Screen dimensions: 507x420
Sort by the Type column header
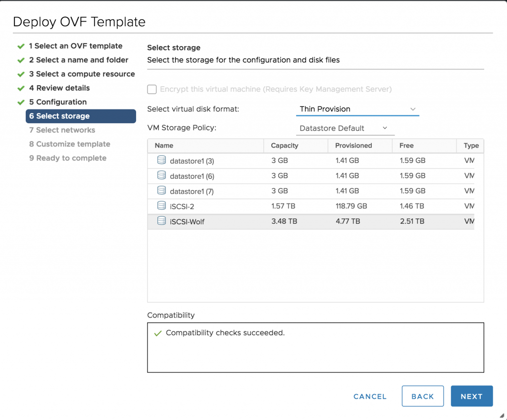click(471, 146)
